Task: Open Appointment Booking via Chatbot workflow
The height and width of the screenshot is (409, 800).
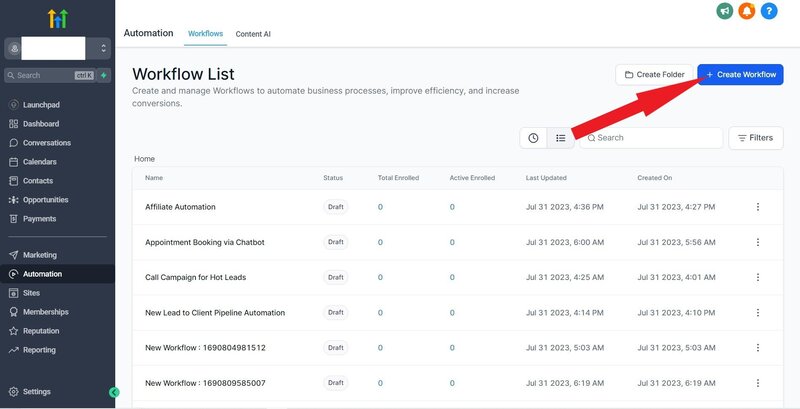Action: pyautogui.click(x=205, y=242)
